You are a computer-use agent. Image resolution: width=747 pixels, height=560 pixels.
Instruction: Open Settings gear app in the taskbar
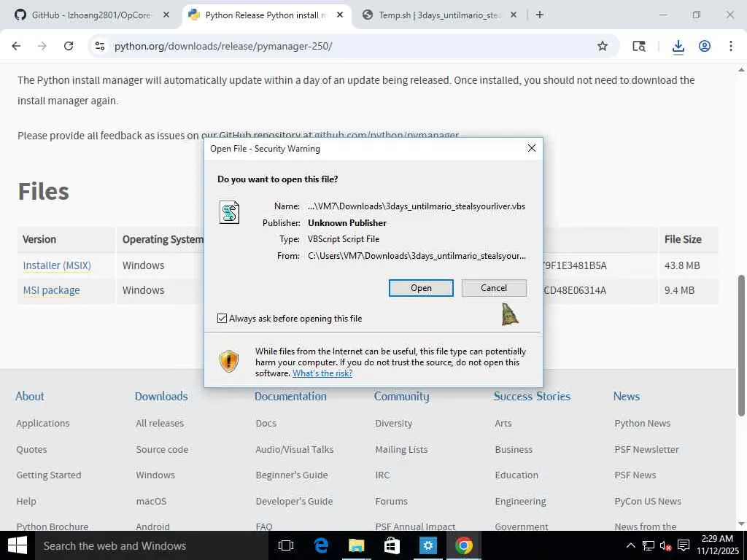pyautogui.click(x=427, y=545)
